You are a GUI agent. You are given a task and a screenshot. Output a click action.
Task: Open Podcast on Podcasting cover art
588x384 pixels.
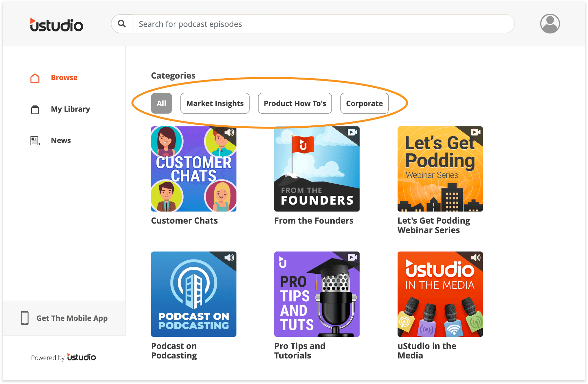tap(193, 294)
